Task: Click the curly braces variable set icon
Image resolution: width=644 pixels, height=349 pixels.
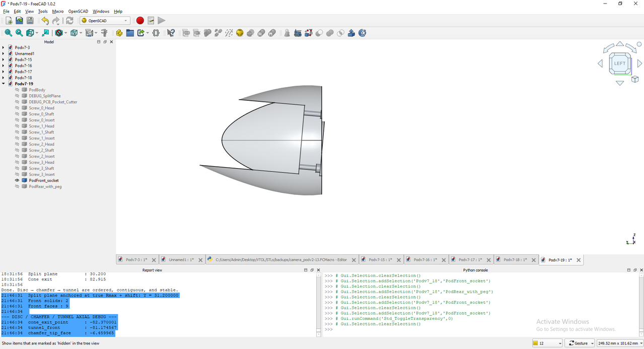Action: click(x=156, y=33)
